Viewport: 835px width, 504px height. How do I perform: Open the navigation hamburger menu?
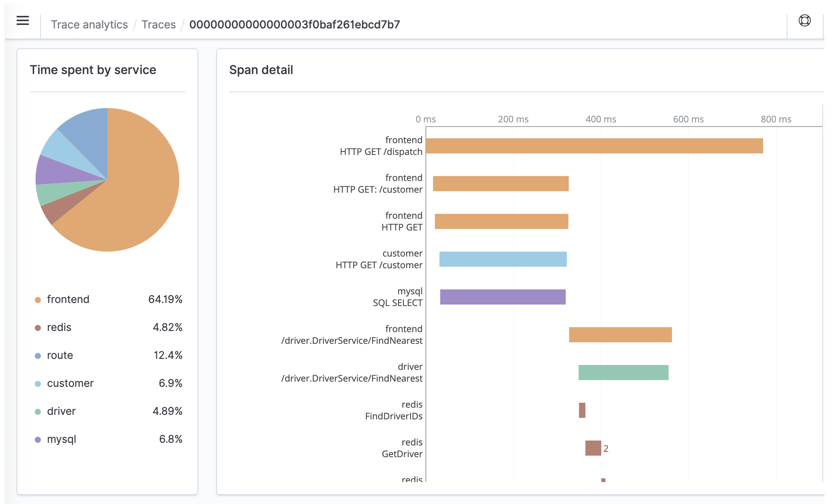(22, 21)
